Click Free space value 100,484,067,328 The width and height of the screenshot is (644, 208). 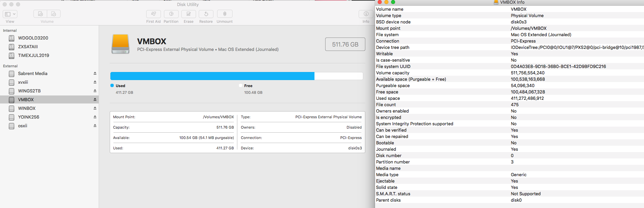[x=528, y=92]
